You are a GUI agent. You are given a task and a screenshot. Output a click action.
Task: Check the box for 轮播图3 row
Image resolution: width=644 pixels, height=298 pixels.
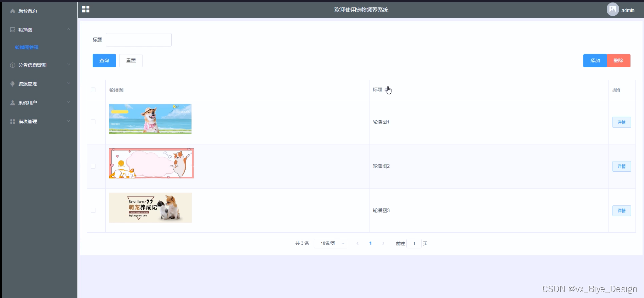93,210
